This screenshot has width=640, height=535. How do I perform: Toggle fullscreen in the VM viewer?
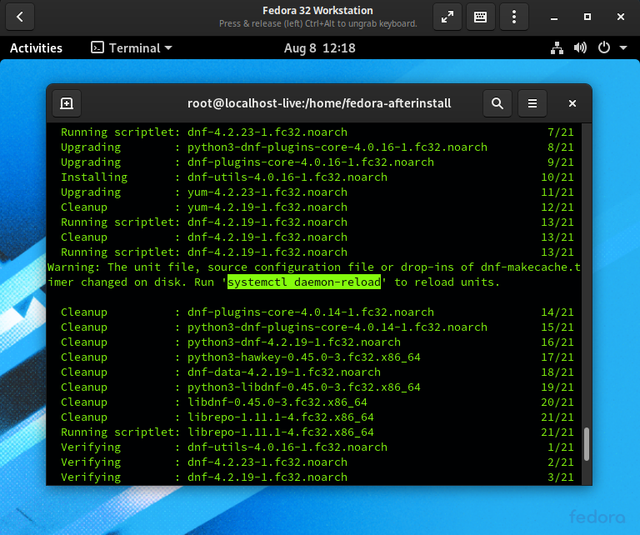click(447, 17)
